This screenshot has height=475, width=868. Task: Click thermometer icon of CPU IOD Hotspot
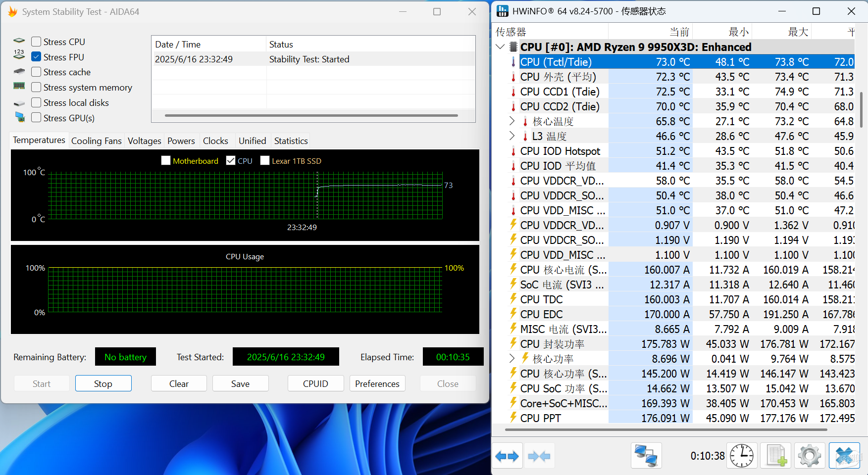pos(513,151)
